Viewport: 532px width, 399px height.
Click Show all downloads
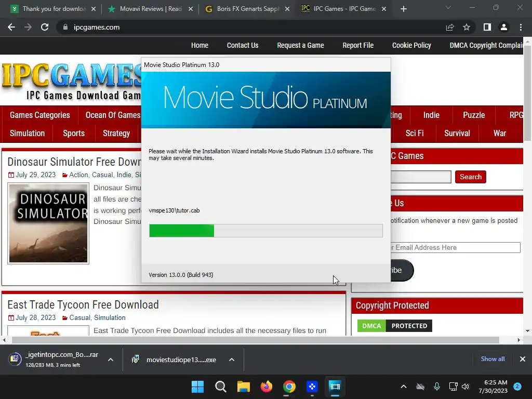point(493,359)
